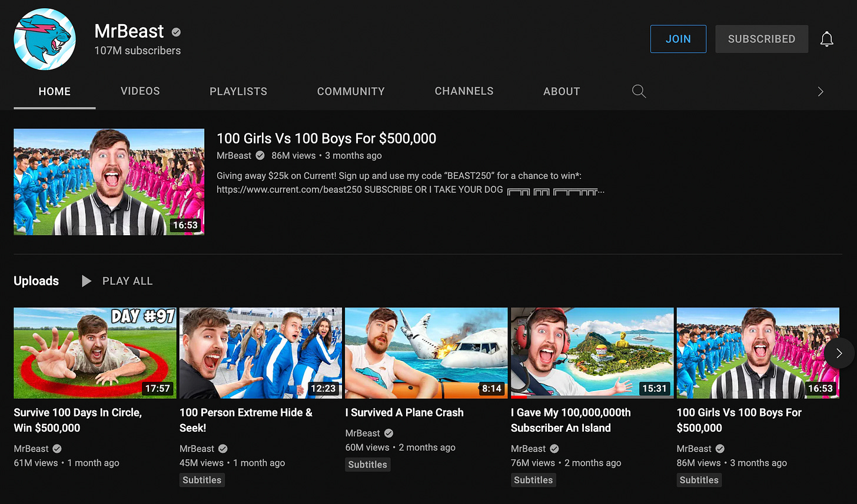Open 100 Person Extreme Hide & Seek thumbnail

tap(261, 353)
